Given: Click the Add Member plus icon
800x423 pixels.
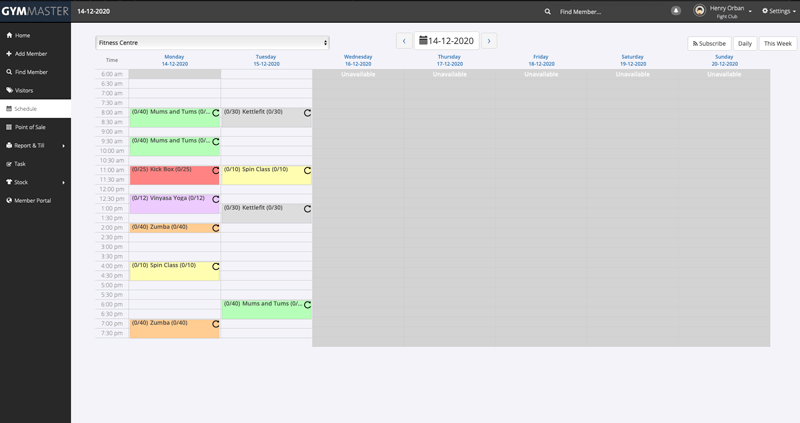Looking at the screenshot, I should click(9, 53).
